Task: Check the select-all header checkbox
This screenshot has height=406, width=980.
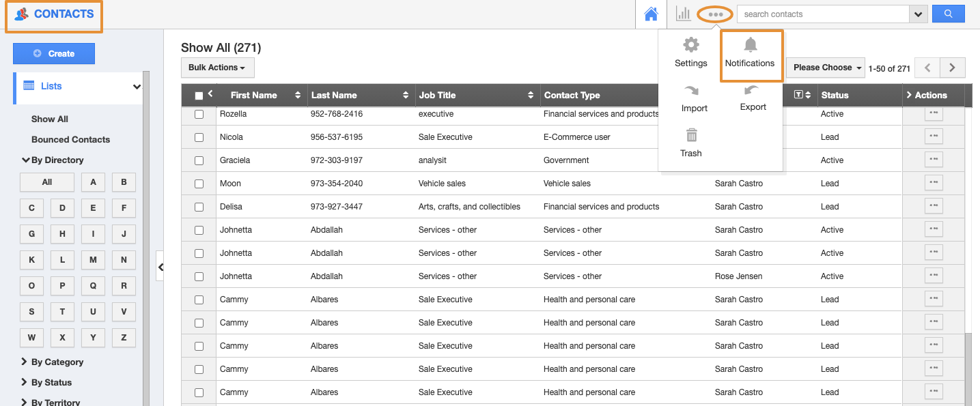Action: click(199, 96)
